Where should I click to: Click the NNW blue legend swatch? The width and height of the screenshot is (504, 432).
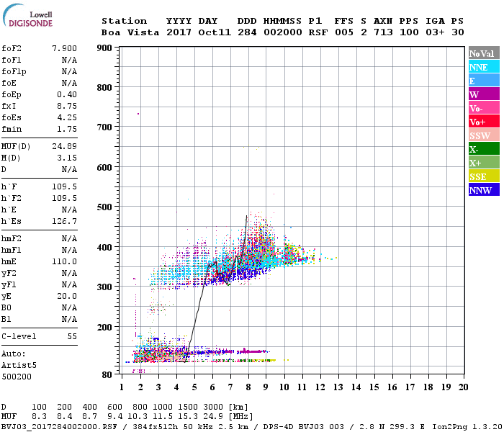(x=483, y=190)
